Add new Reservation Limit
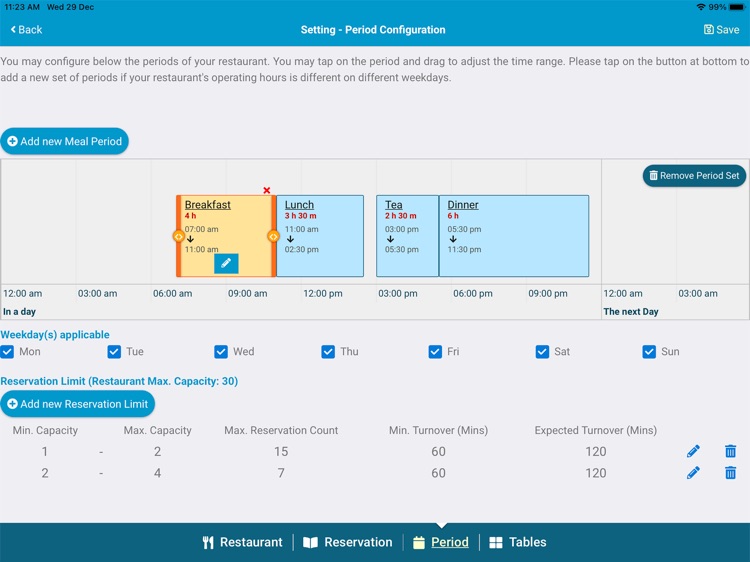Viewport: 750px width, 562px height. pyautogui.click(x=77, y=404)
